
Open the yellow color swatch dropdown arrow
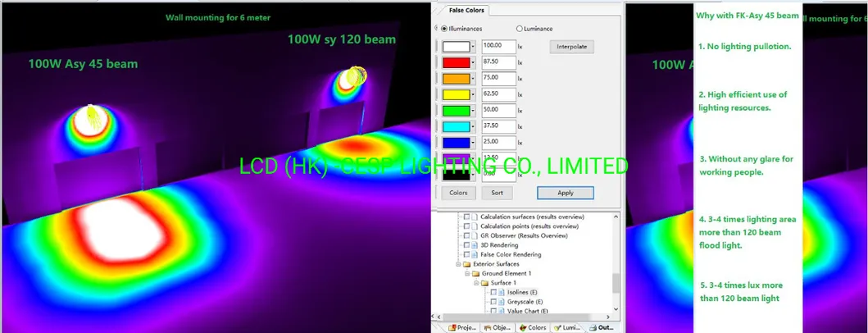[x=473, y=95]
